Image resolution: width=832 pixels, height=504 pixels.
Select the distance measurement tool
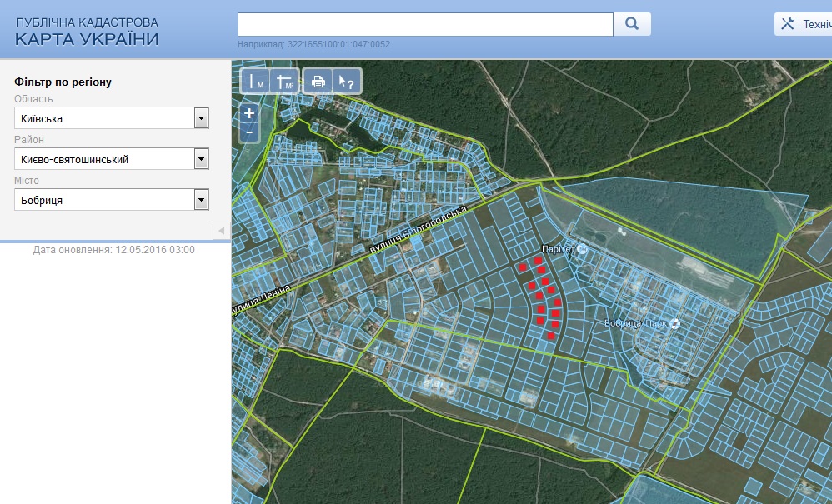[255, 82]
